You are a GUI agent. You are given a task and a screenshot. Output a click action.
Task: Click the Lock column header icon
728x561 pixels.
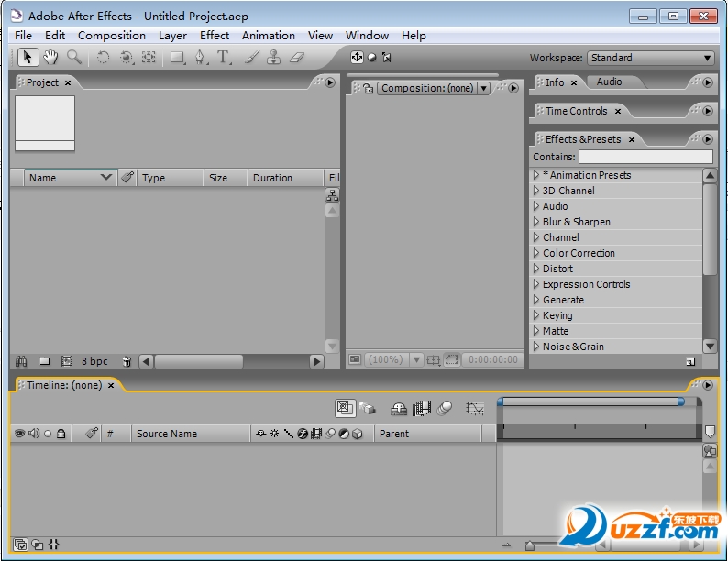coord(61,434)
